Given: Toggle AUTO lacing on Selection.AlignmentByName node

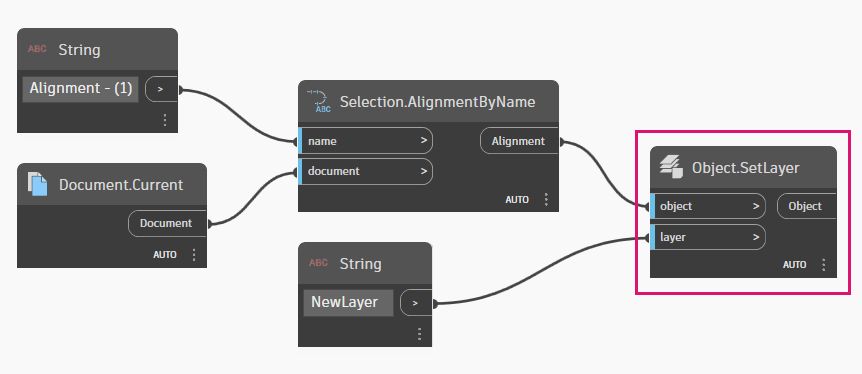Looking at the screenshot, I should point(517,200).
